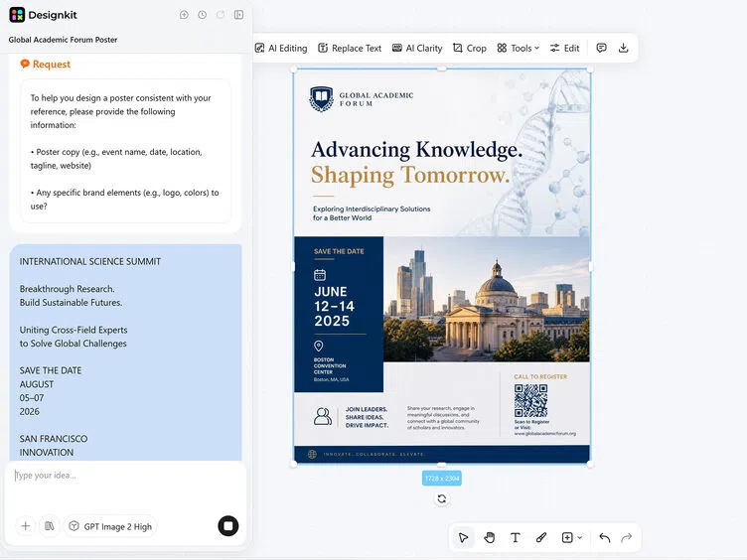747x560 pixels.
Task: Add attachment with plus button
Action: [x=26, y=526]
